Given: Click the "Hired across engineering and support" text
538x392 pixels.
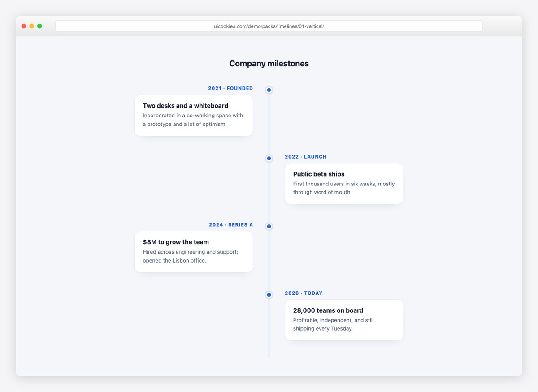Looking at the screenshot, I should pos(191,256).
